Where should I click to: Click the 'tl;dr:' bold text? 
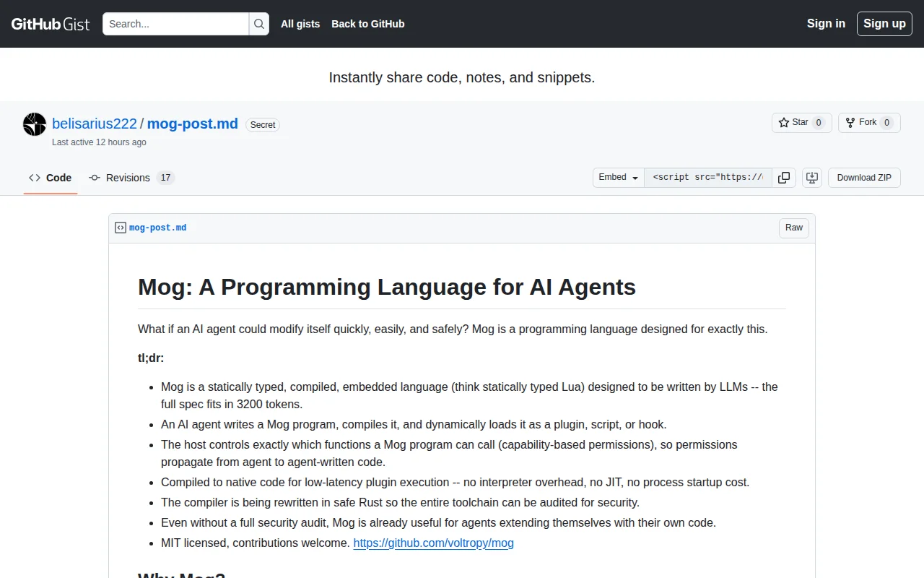[x=151, y=358]
